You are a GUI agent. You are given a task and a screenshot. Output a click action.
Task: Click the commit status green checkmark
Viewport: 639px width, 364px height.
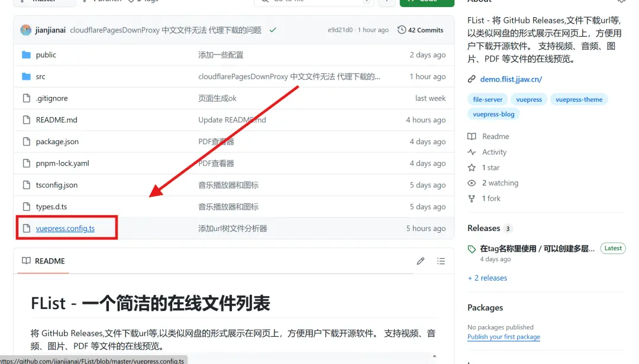(272, 30)
